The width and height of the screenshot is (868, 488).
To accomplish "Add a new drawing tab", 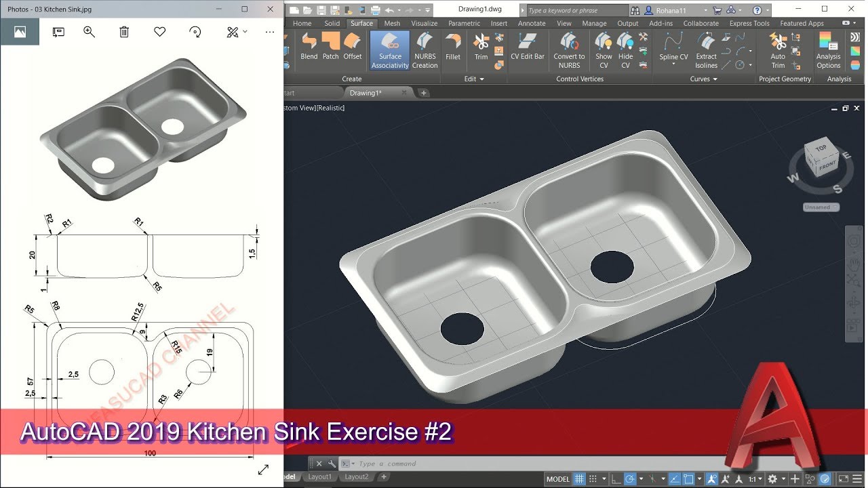I will pos(424,93).
